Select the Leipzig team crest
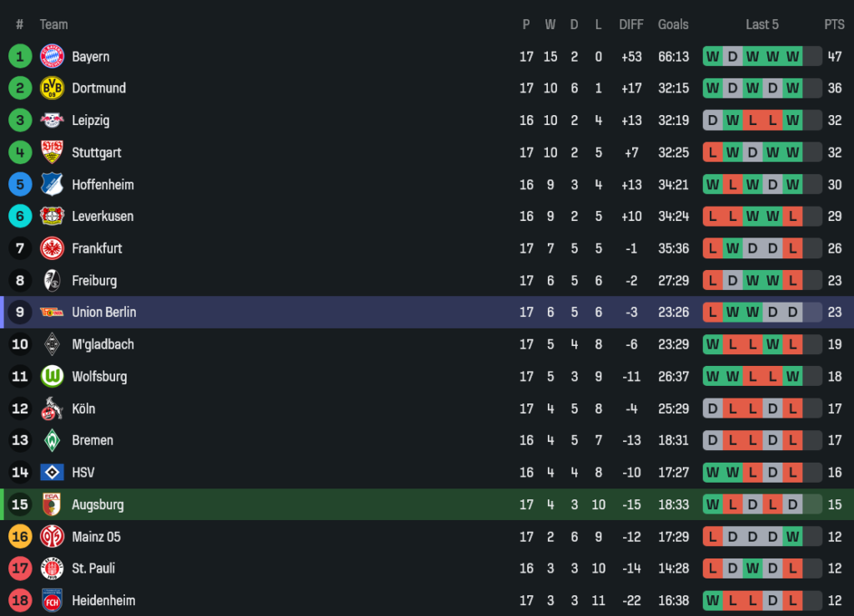Viewport: 854px width, 616px height. click(x=52, y=120)
